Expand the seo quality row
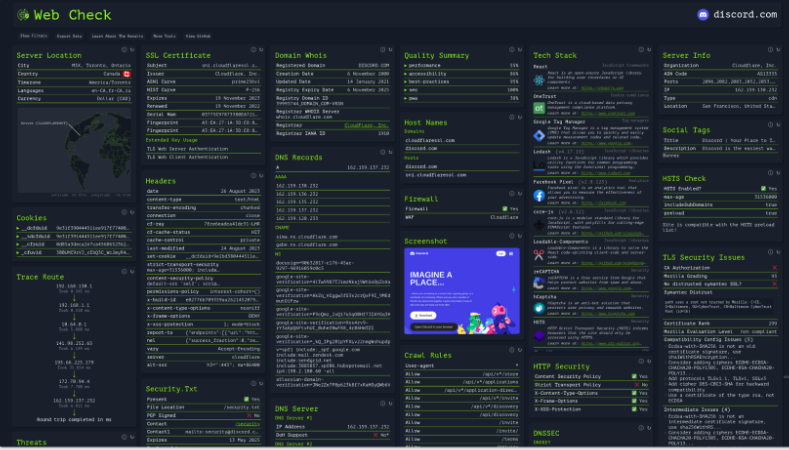This screenshot has width=789, height=450. [x=461, y=90]
